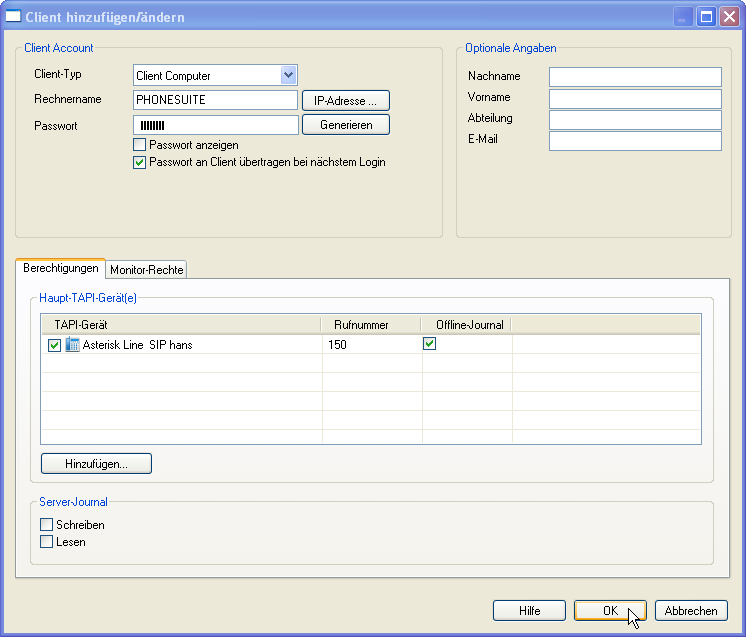The width and height of the screenshot is (746, 637).
Task: Enable the Passwort anzeigen checkbox
Action: click(x=140, y=145)
